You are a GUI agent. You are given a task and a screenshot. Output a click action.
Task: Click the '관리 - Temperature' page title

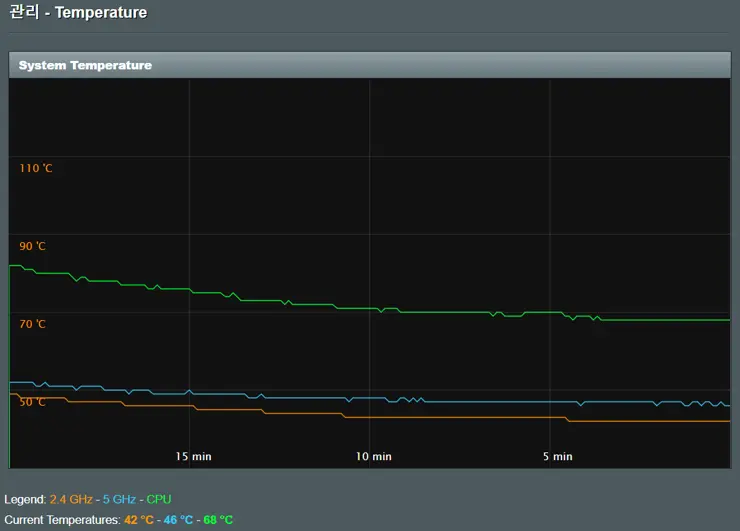78,13
